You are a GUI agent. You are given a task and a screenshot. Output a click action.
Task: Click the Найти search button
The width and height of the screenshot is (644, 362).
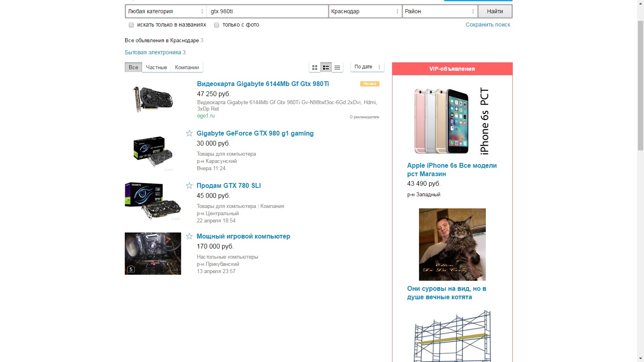495,11
